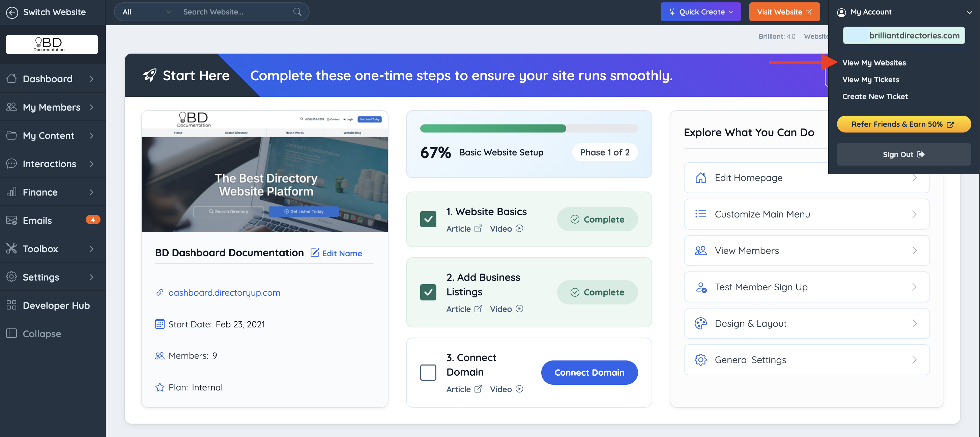
Task: Choose Create New Ticket from account menu
Action: [x=875, y=96]
